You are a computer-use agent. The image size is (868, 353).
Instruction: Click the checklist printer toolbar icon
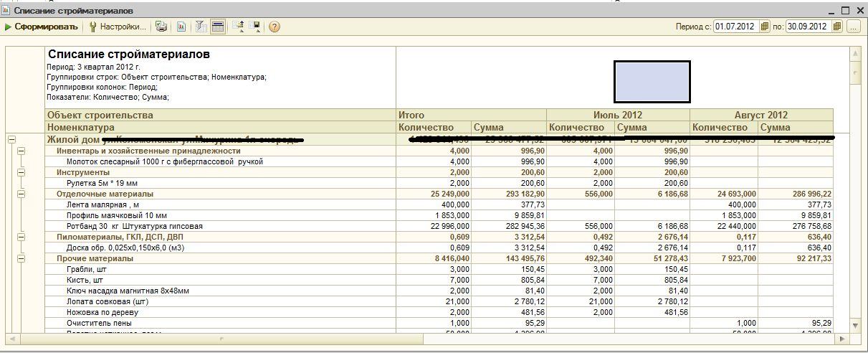(161, 27)
